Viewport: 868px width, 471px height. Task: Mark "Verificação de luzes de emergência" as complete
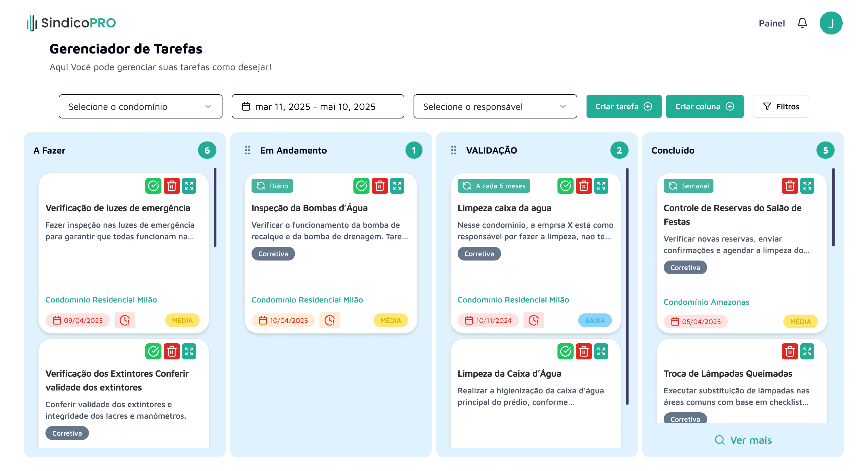point(154,185)
